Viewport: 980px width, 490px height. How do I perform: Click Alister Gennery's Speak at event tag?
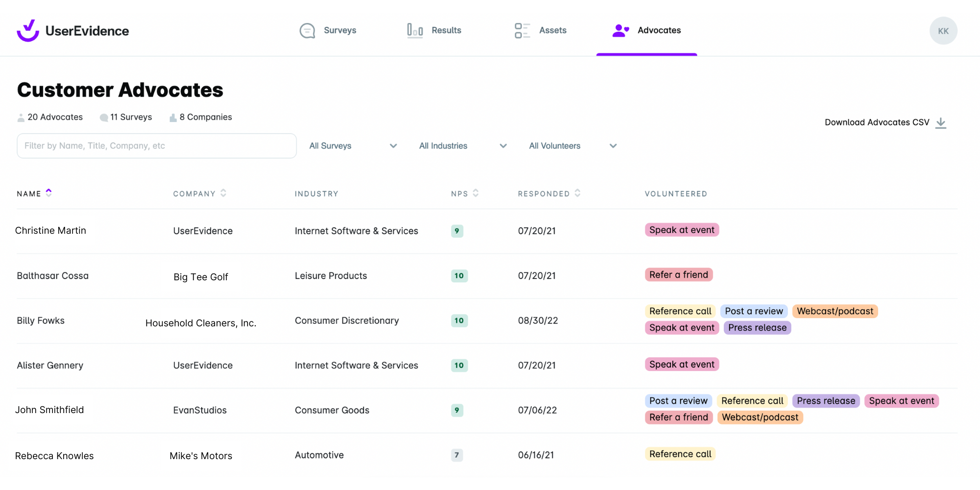click(682, 365)
